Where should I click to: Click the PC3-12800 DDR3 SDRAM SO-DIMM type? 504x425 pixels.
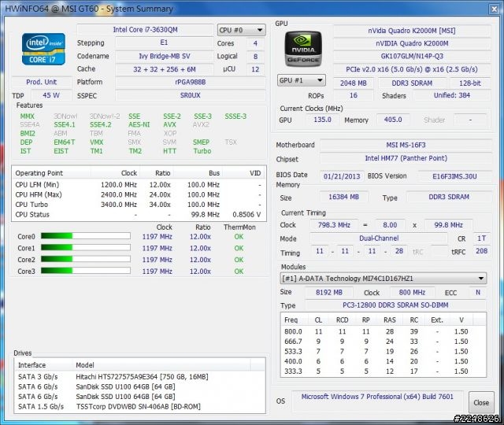(x=395, y=305)
